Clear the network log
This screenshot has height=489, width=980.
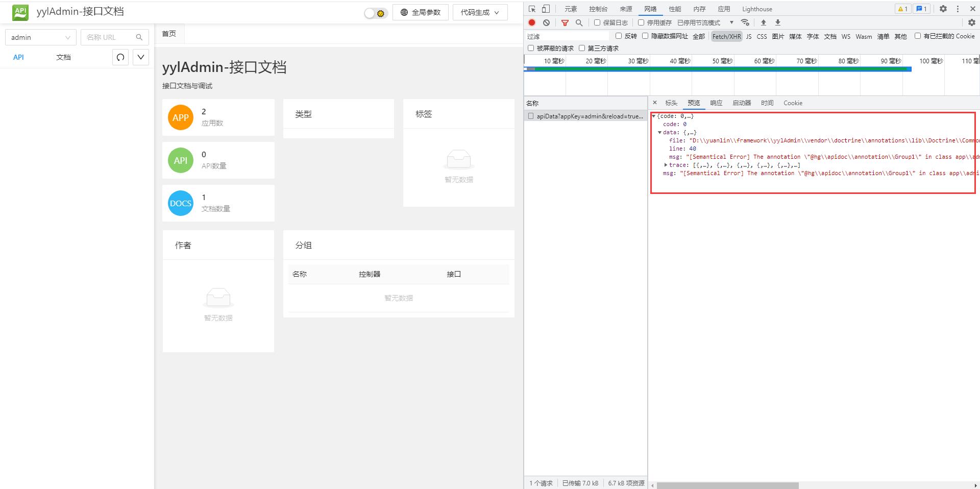tap(546, 22)
